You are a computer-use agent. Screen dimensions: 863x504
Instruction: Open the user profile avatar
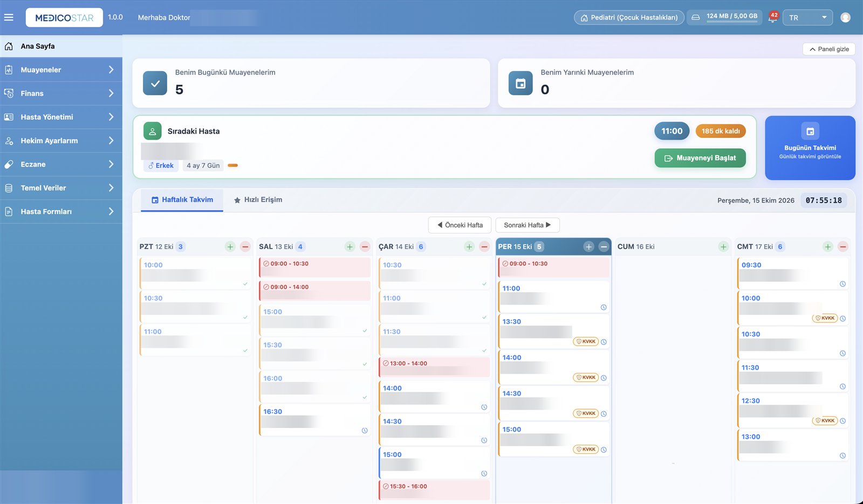(845, 17)
